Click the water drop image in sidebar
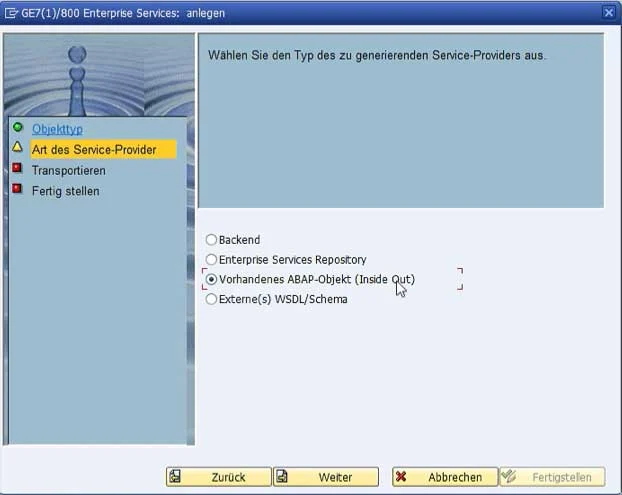The width and height of the screenshot is (622, 495). pyautogui.click(x=78, y=75)
